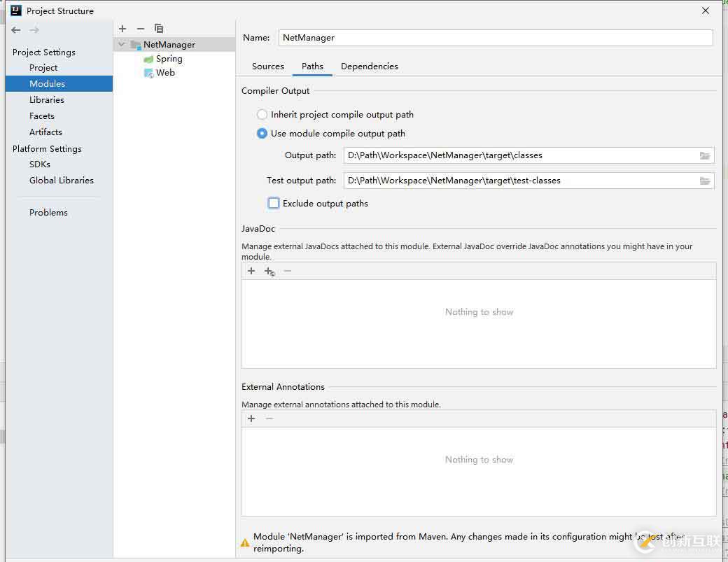728x562 pixels.
Task: Click the back navigation arrow
Action: click(16, 30)
